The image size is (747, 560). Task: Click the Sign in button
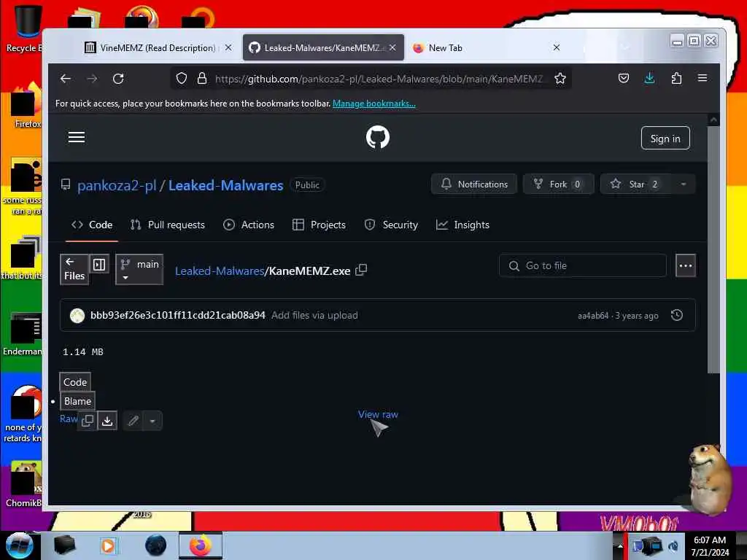[665, 138]
